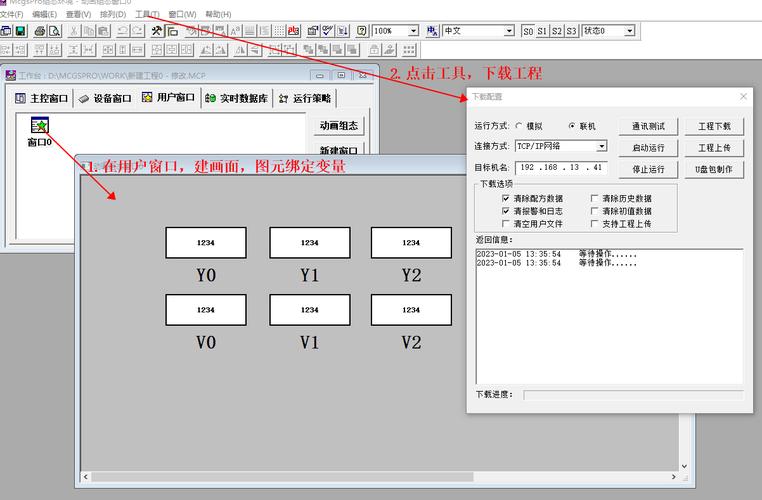This screenshot has width=762, height=500.
Task: Click the 目标机名 IP address field
Action: (x=561, y=167)
